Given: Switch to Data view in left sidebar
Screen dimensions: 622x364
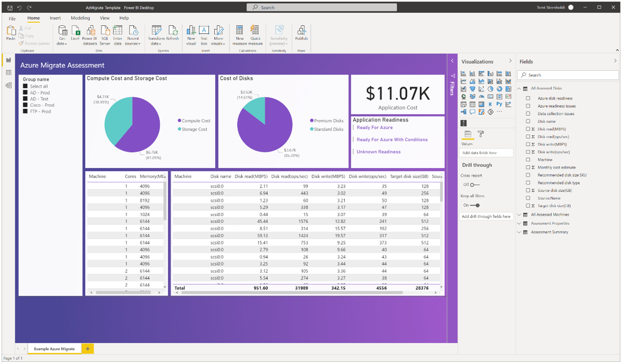Looking at the screenshot, I should pyautogui.click(x=8, y=72).
